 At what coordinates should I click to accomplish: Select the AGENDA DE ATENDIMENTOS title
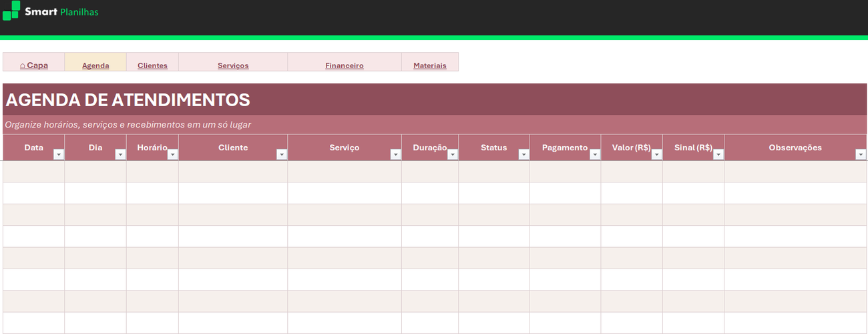[128, 100]
